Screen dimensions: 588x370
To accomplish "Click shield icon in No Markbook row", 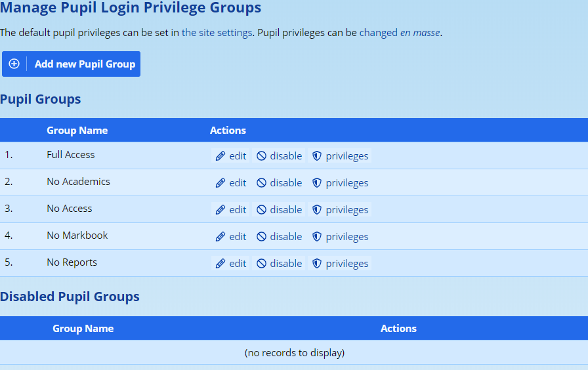I will pos(317,237).
